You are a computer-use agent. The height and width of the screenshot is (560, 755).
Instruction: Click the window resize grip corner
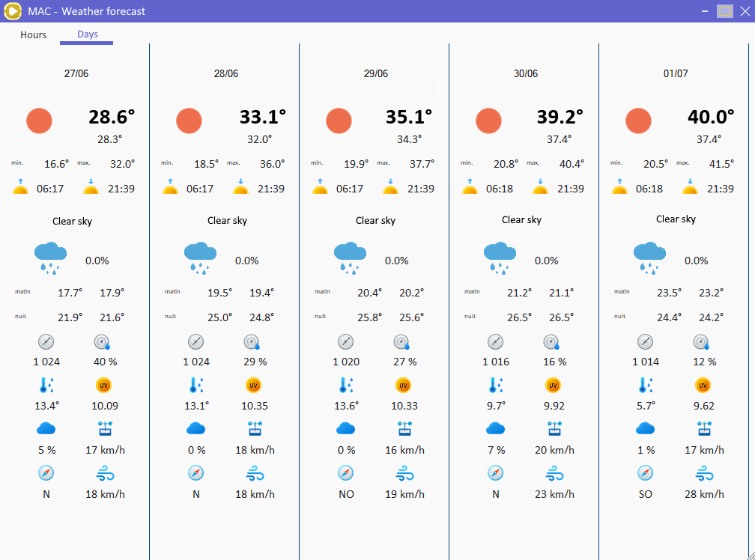pyautogui.click(x=751, y=556)
